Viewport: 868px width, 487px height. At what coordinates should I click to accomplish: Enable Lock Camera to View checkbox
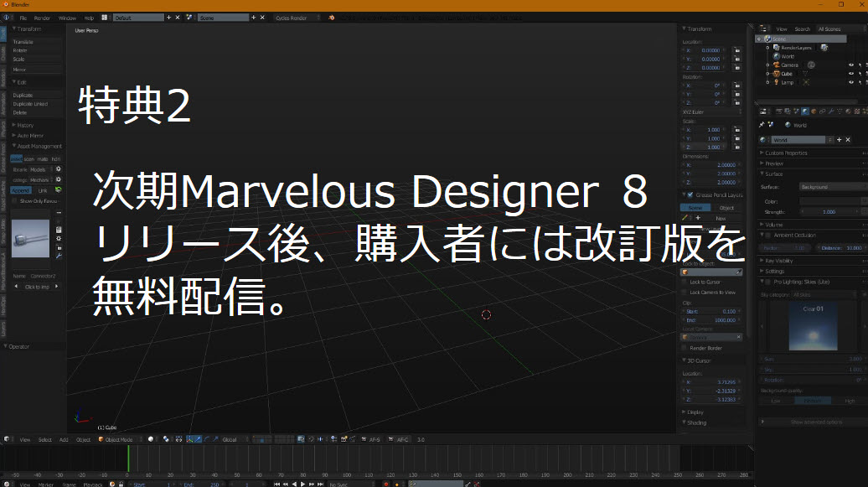pos(685,292)
